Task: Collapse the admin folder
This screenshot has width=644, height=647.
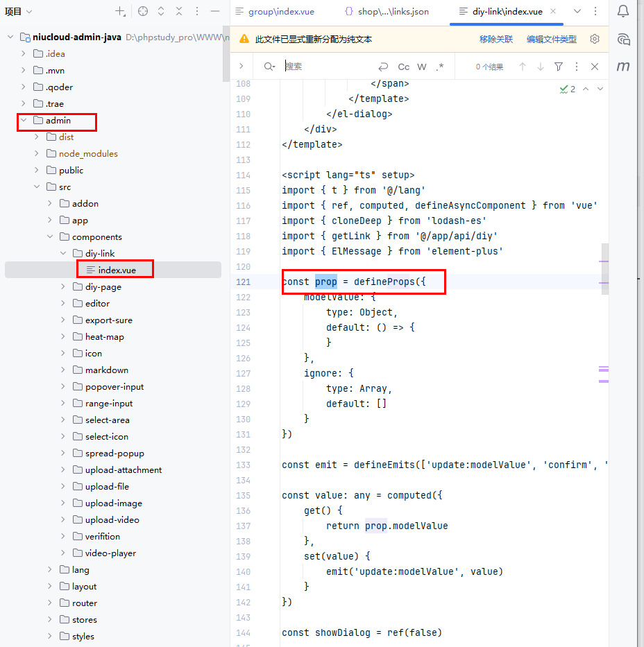Action: pyautogui.click(x=24, y=121)
